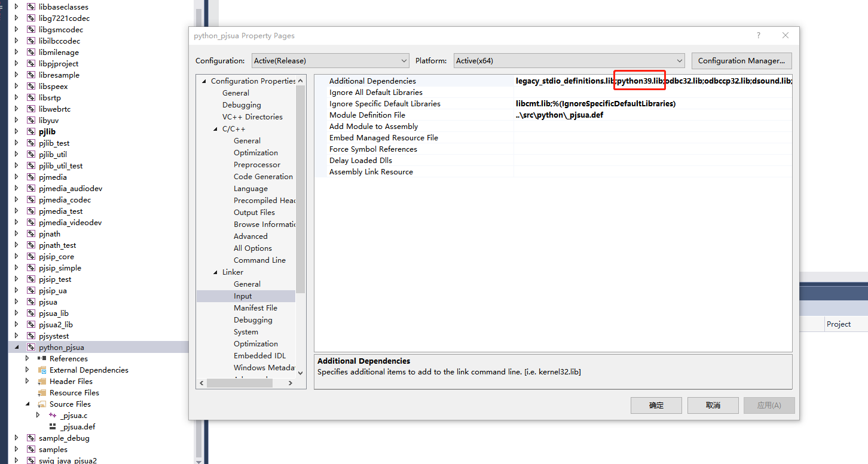
Task: Select Manifest File under Linker
Action: pyautogui.click(x=255, y=308)
